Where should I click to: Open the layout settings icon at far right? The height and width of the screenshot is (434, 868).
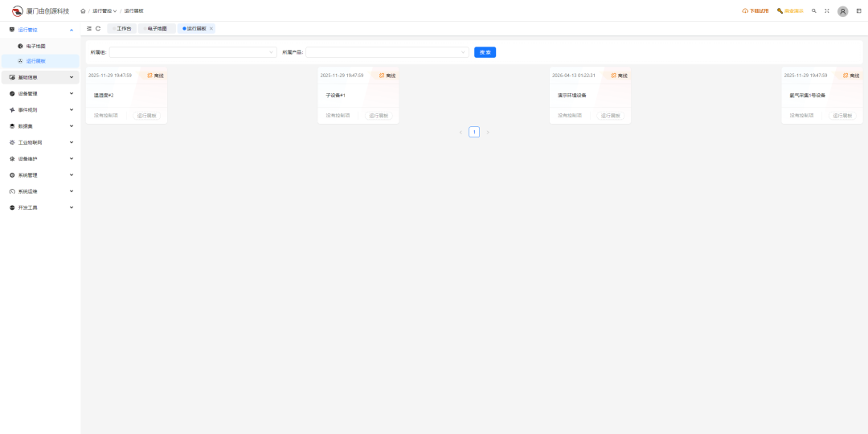858,11
